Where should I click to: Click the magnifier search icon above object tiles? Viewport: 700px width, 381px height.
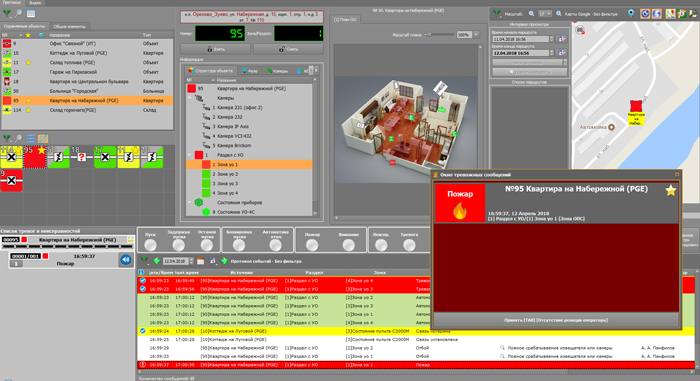tap(19, 138)
